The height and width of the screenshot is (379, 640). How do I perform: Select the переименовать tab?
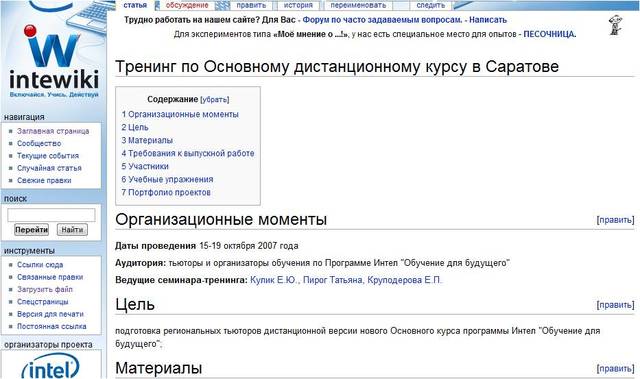[358, 5]
